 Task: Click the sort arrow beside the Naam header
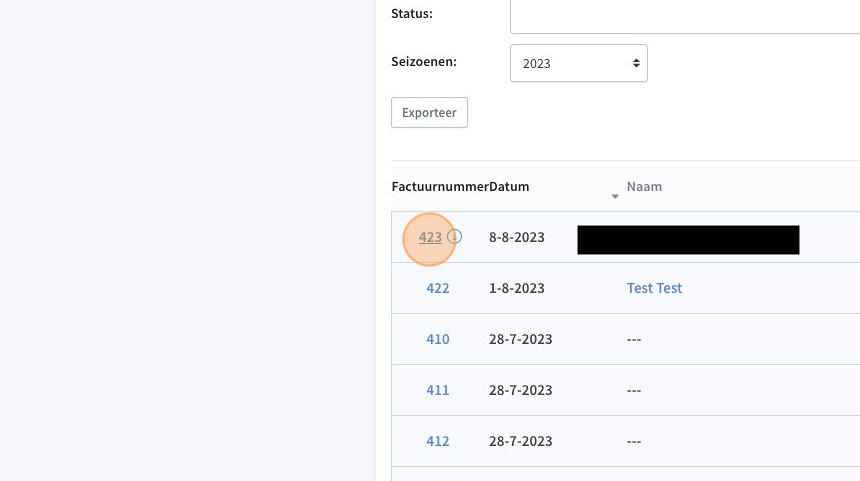(615, 196)
